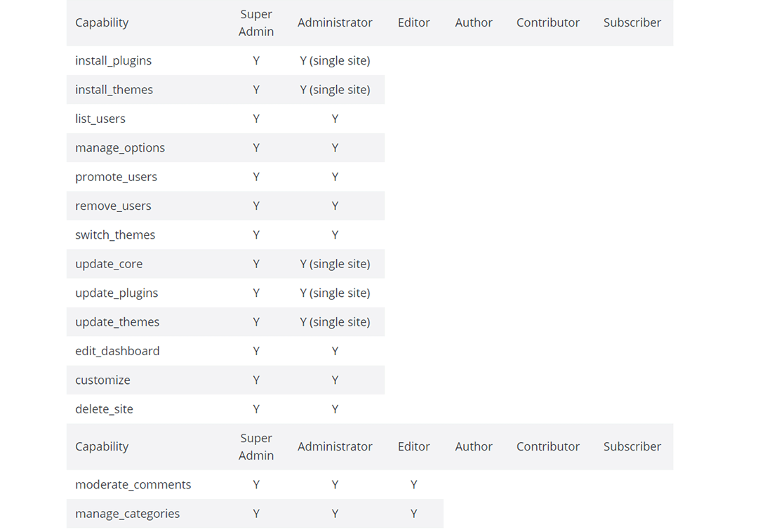Select the remove_users capability cell

click(114, 206)
